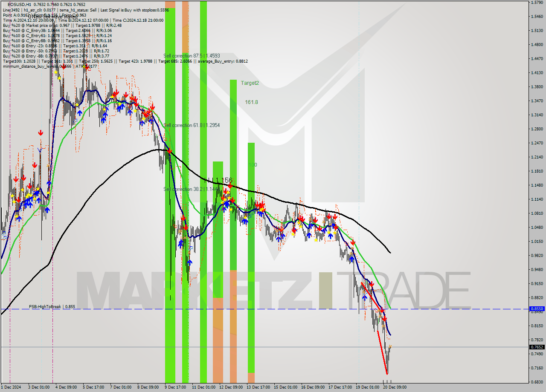This screenshot has height=392, width=546.
Task: Click the '15 Dec 01:00' time axis label
Action: (x=285, y=387)
